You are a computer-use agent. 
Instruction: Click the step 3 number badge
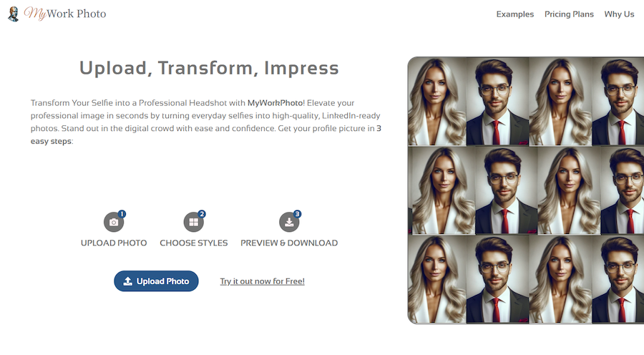(298, 214)
